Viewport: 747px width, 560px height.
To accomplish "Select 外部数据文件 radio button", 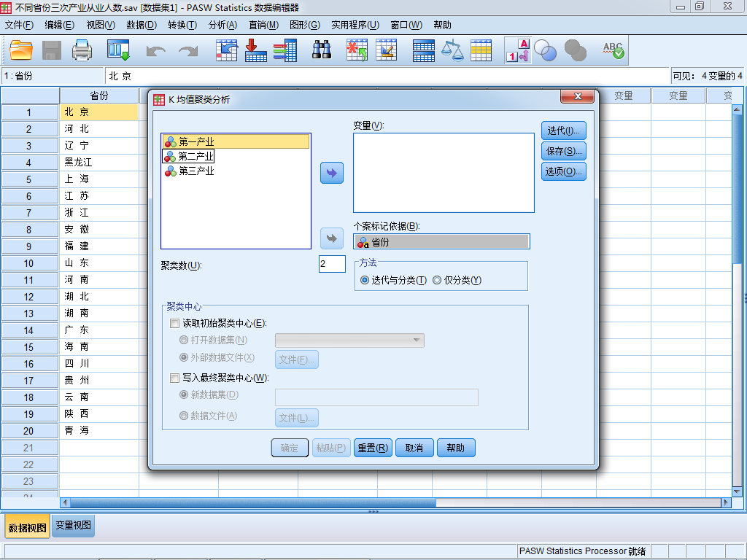I will click(183, 357).
